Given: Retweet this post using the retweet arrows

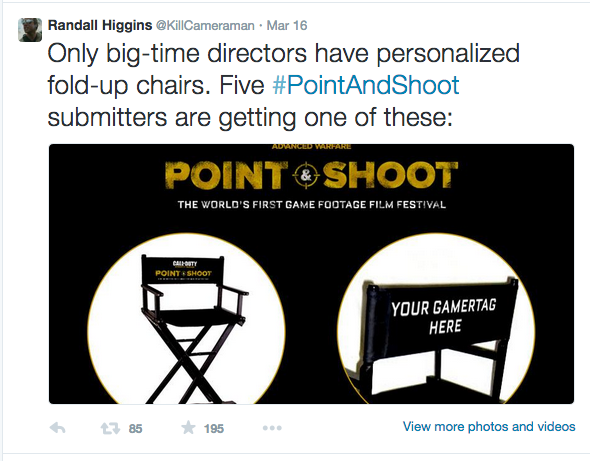Looking at the screenshot, I should (110, 428).
